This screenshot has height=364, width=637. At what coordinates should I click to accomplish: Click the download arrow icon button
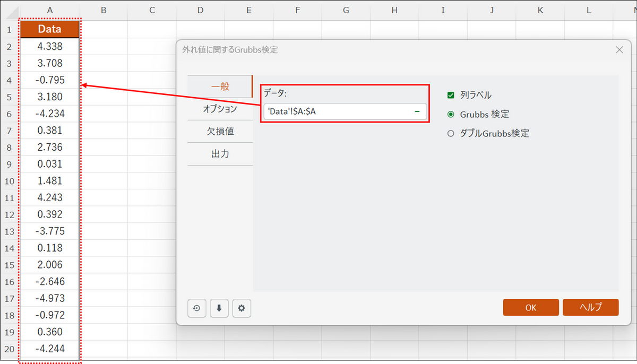point(219,308)
